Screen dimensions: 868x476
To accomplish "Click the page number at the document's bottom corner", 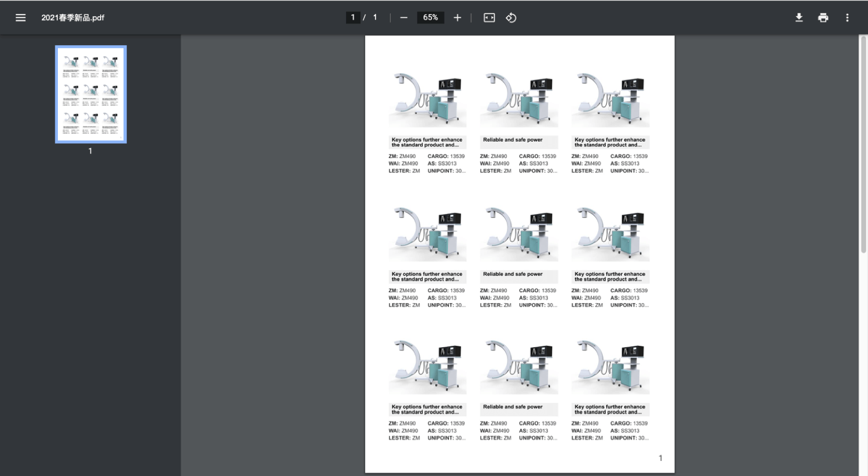I will 660,458.
